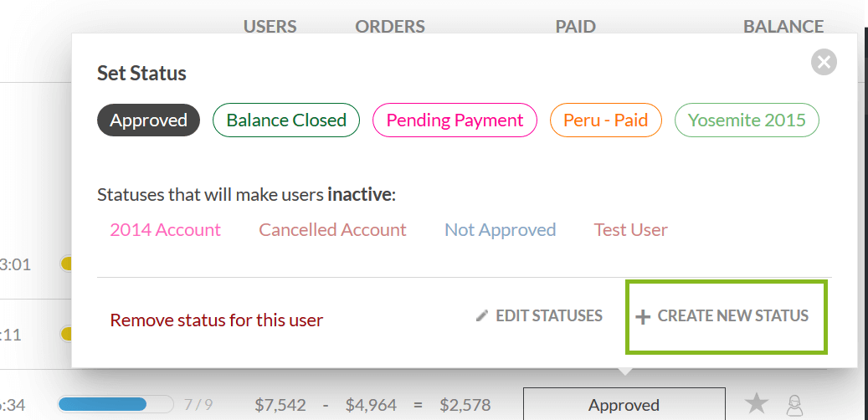The width and height of the screenshot is (868, 420).
Task: Click the user profile icon beside the star
Action: [794, 405]
